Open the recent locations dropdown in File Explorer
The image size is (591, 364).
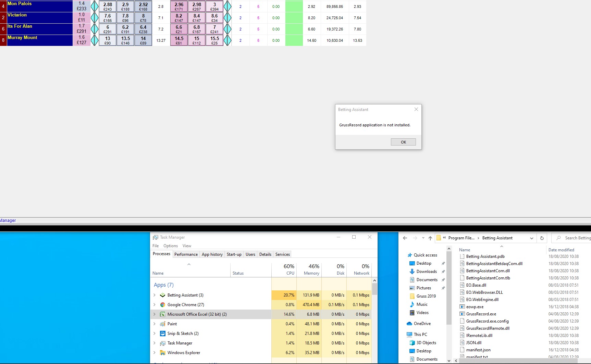pos(423,238)
